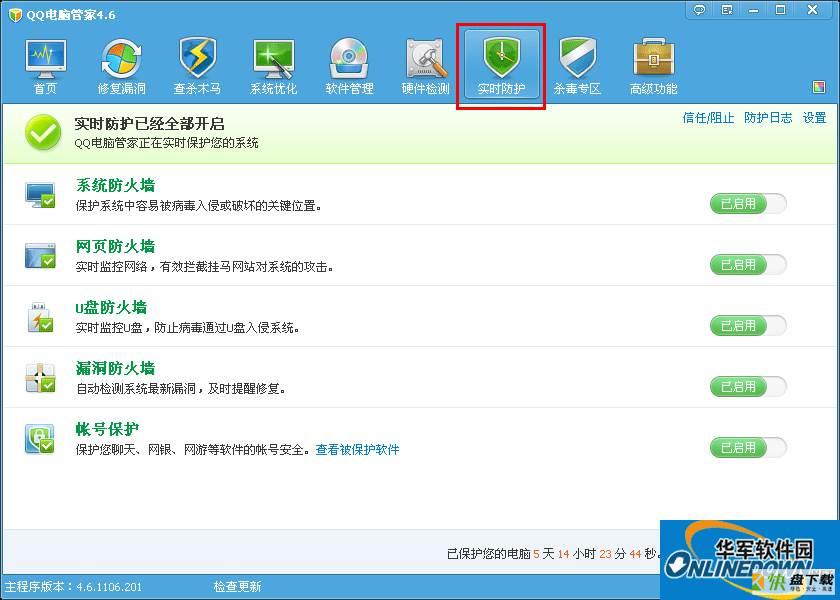Image resolution: width=840 pixels, height=600 pixels.
Task: Open the 信任/阻止 link
Action: 708,118
